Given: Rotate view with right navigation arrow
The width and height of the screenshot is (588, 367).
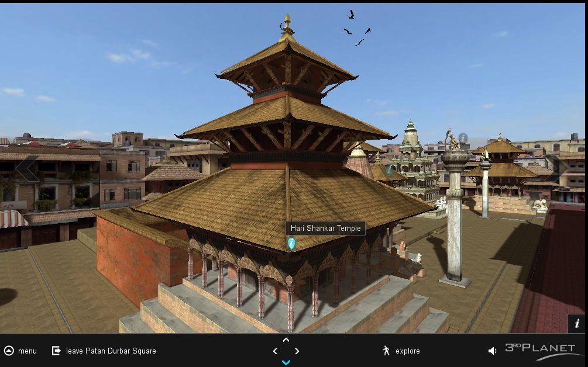Looking at the screenshot, I should click(x=297, y=351).
